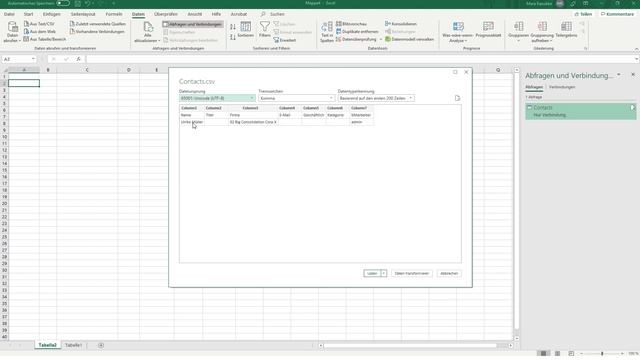Open the Name Box dropdown
Viewport: 640px width, 360px height.
33,59
